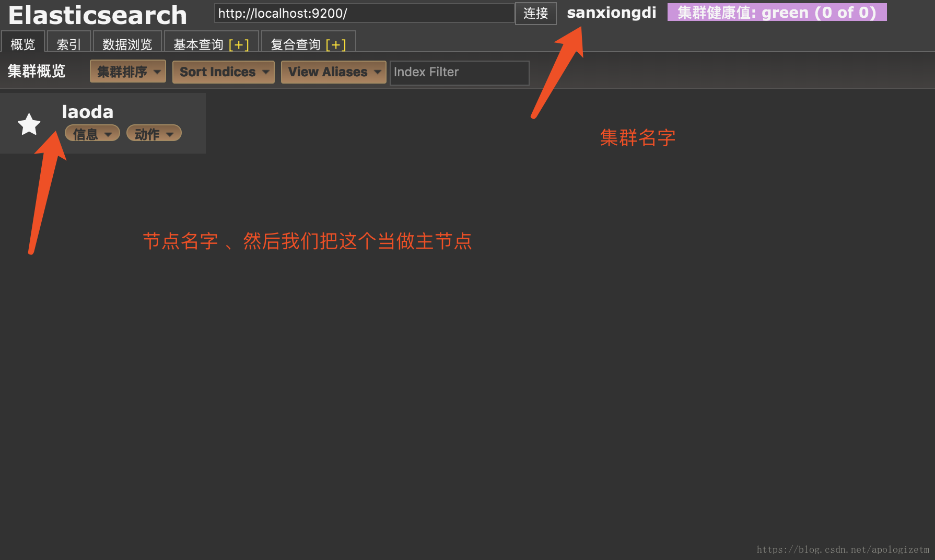Screen dimensions: 935x560
Task: Click the sanxiongdi cluster name
Action: 612,13
